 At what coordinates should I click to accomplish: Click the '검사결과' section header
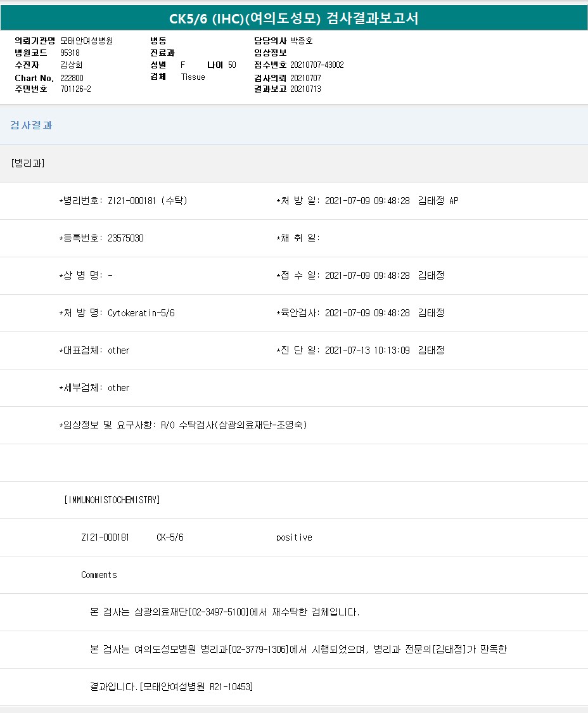coord(32,125)
